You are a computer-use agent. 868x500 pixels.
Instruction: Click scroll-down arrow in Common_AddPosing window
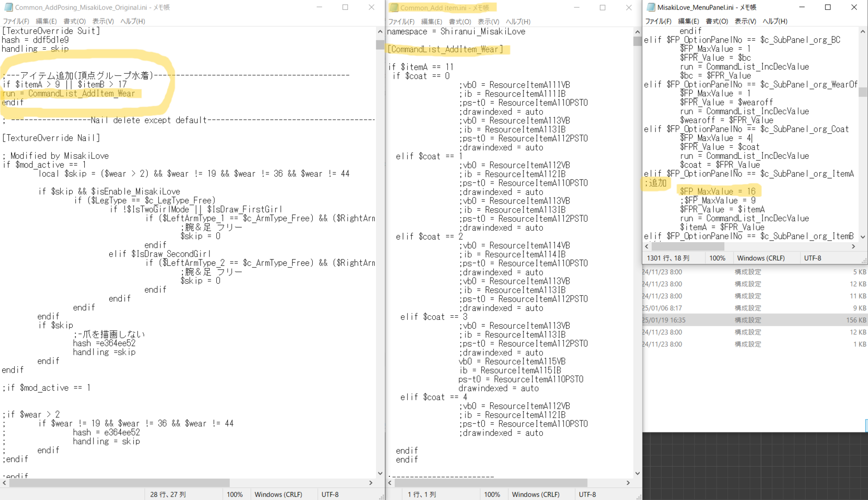tap(380, 473)
